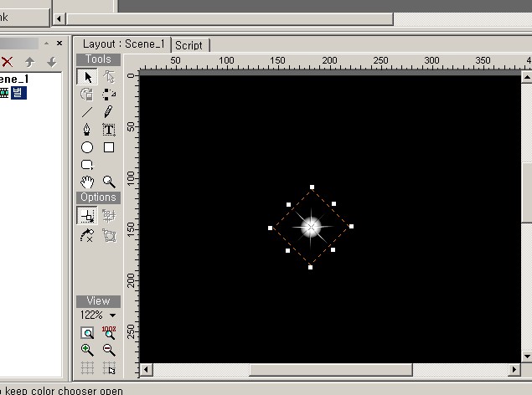Viewport: 532px width, 395px height.
Task: Select the Pencil tool
Action: pos(109,112)
